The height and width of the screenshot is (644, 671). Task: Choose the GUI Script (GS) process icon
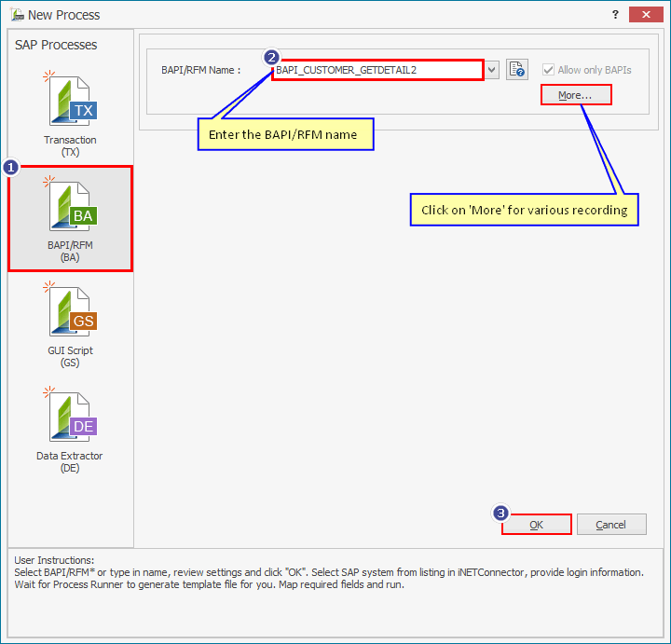[x=71, y=314]
